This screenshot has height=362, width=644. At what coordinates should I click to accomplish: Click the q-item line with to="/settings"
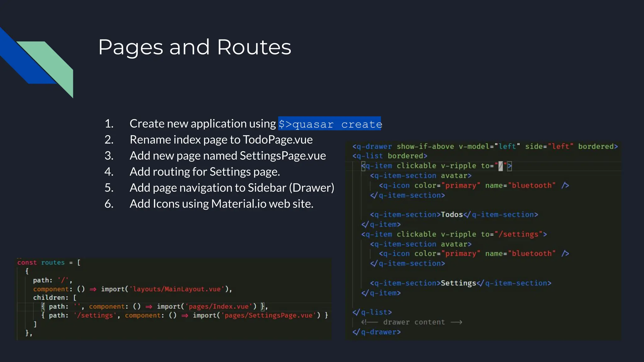click(x=454, y=234)
